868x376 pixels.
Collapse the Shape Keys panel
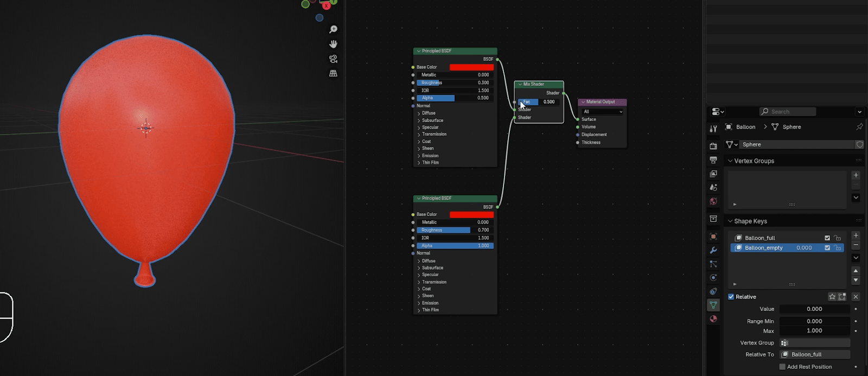point(731,221)
